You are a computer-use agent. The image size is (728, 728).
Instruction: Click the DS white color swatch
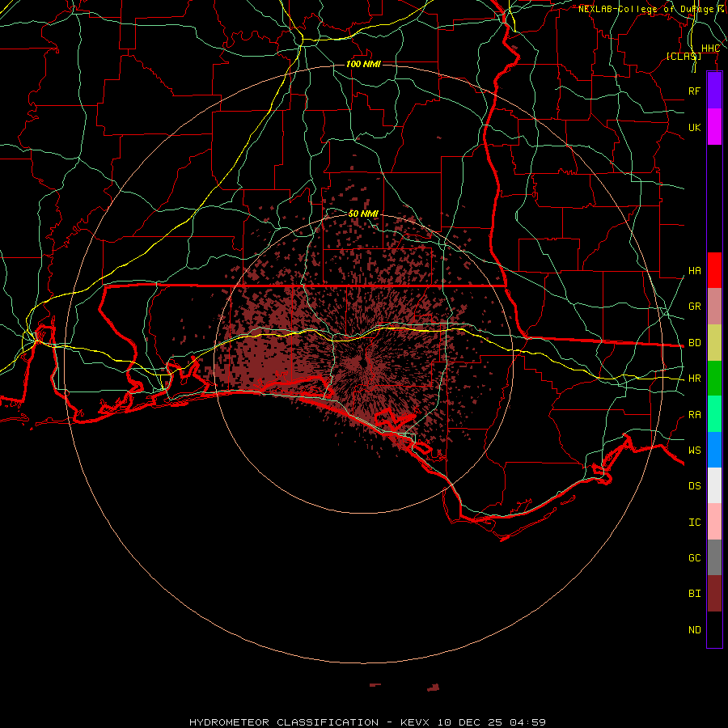(x=714, y=485)
